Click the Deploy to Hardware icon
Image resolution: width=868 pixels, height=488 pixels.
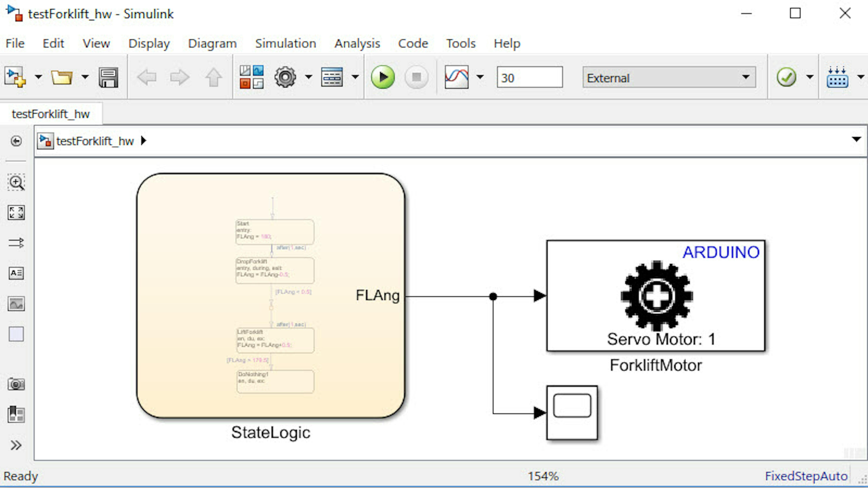coord(837,77)
